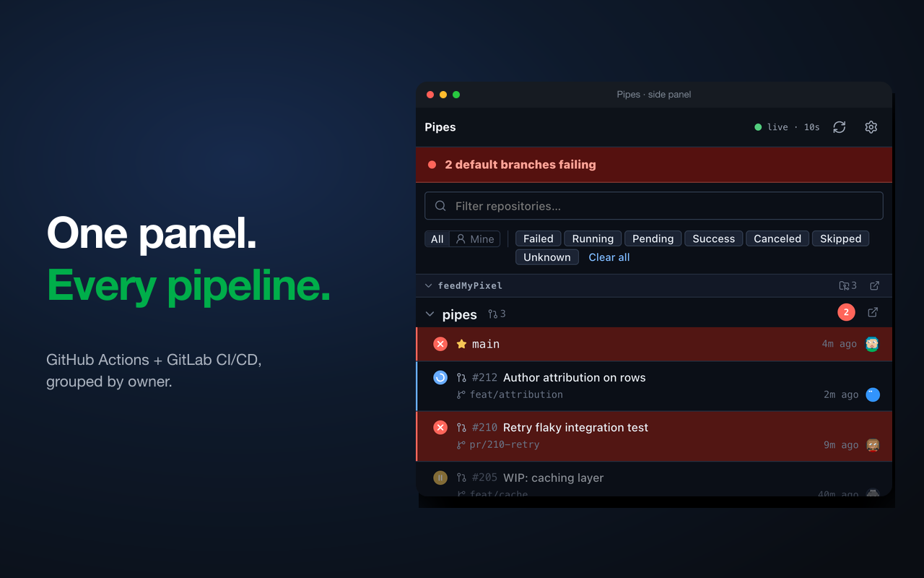This screenshot has width=924, height=578.
Task: Click the author avatar on main row
Action: click(x=873, y=344)
